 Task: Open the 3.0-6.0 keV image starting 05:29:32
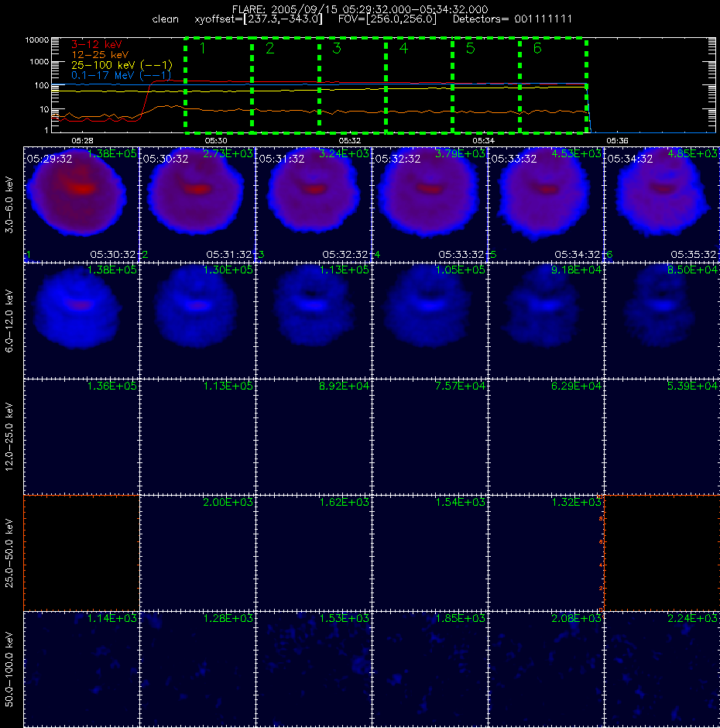(81, 204)
